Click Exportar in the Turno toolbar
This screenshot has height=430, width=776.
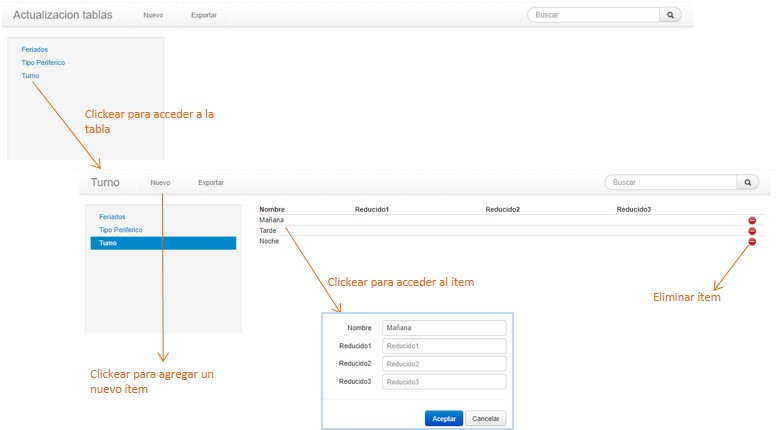211,183
